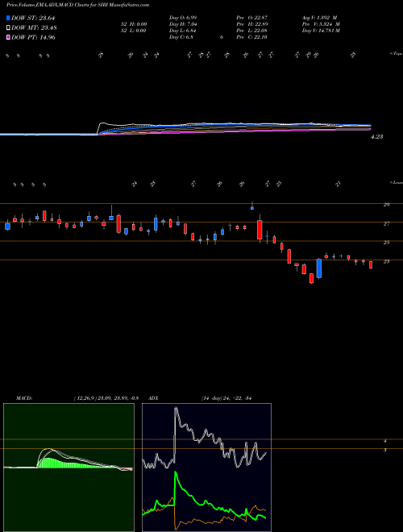Click the MACD (12,26,9) values text
This screenshot has width=403, height=532.
tap(106, 398)
